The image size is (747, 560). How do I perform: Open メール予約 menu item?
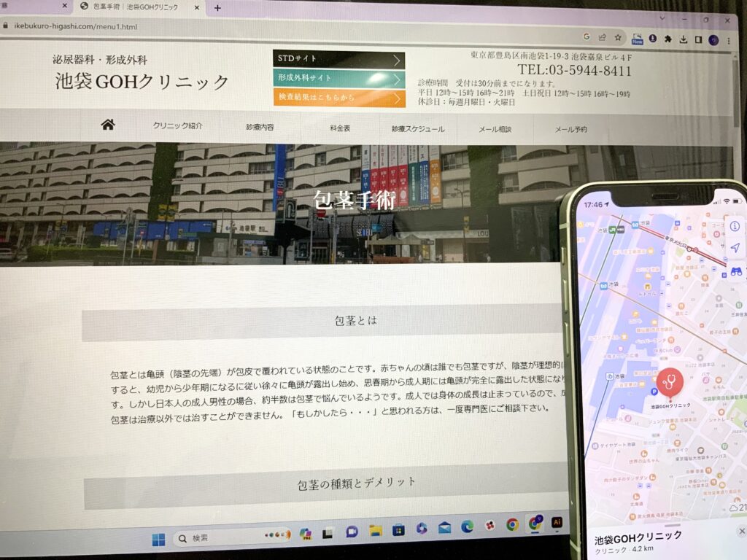tap(570, 130)
